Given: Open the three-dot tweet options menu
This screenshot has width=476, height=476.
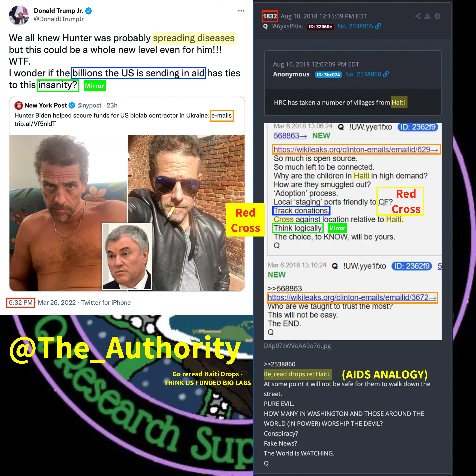Looking at the screenshot, I should coord(241,11).
